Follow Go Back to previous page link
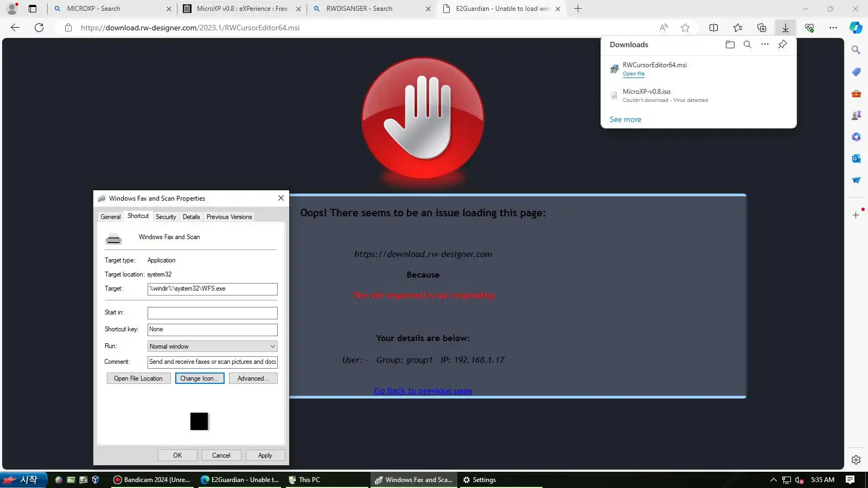This screenshot has height=488, width=868. (423, 391)
